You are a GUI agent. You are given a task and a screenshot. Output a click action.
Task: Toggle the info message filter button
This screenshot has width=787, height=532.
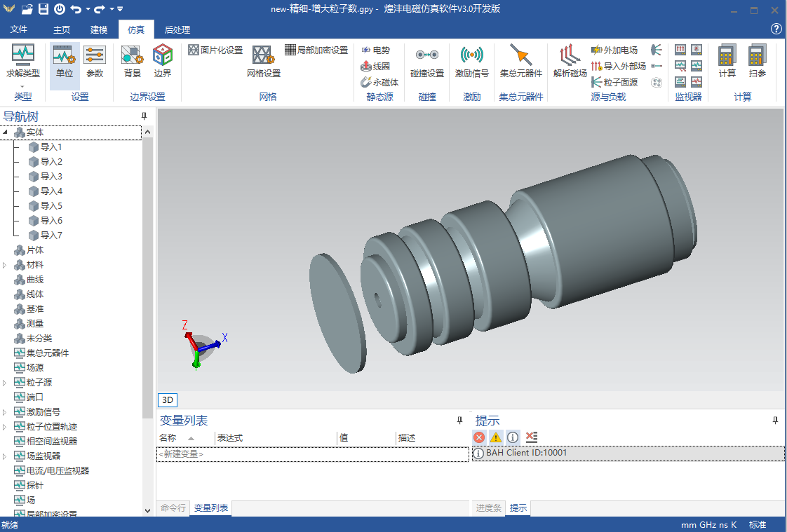513,437
